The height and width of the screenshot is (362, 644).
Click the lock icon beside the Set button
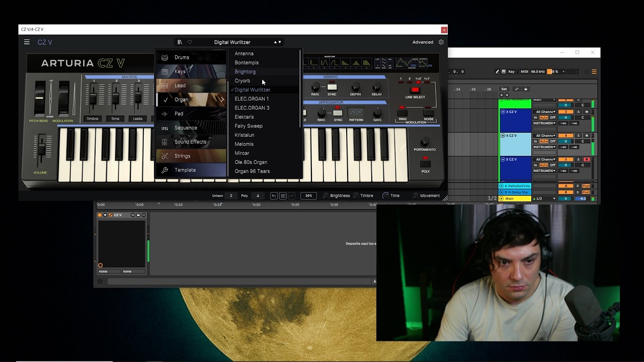526,89
